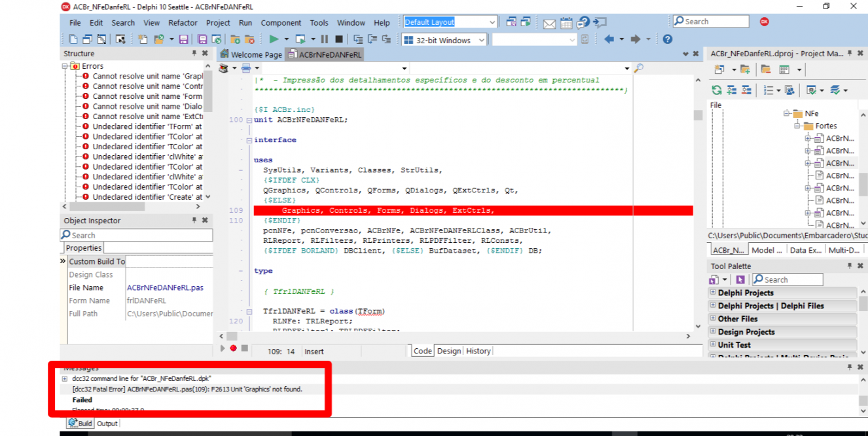Switch to the History tab

coord(479,351)
